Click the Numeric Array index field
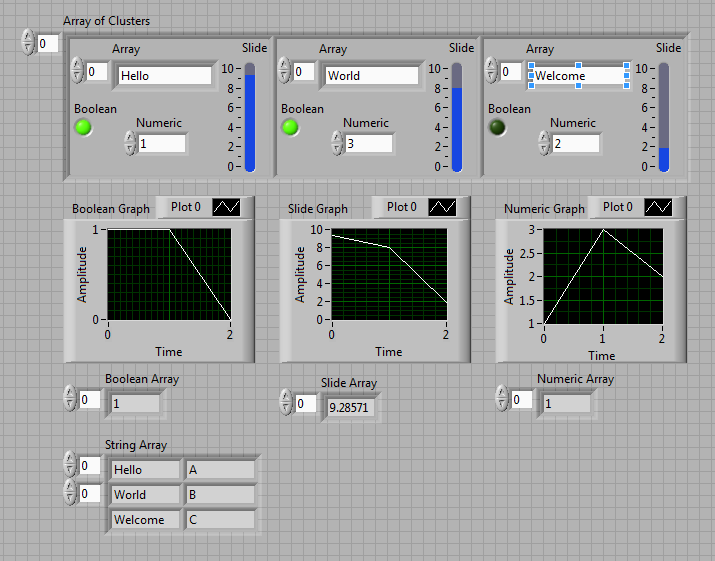The height and width of the screenshot is (561, 715). [522, 400]
